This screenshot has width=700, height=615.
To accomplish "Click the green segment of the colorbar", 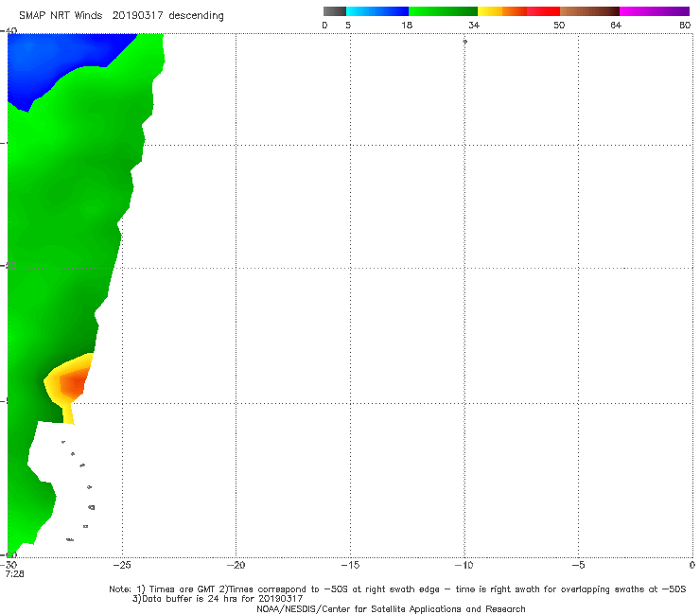I will (443, 11).
